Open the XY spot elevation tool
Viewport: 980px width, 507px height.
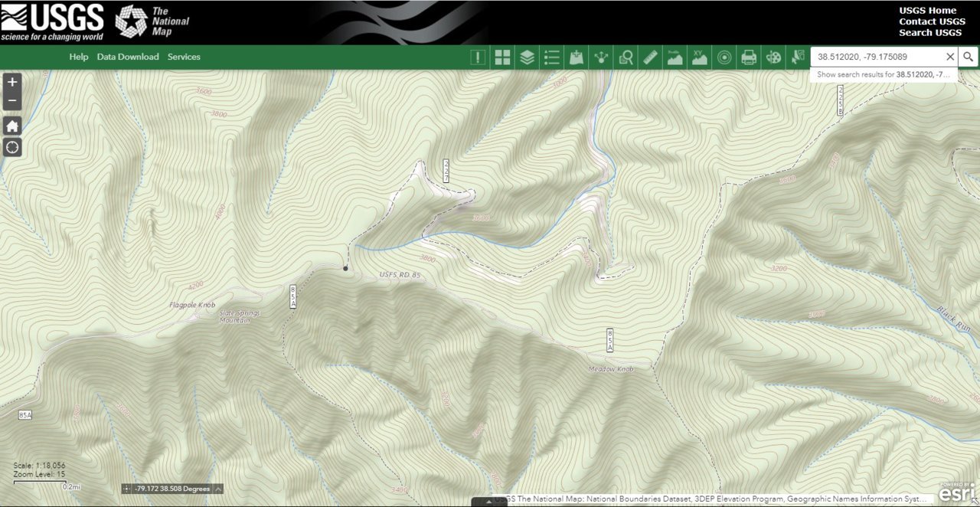pos(699,57)
